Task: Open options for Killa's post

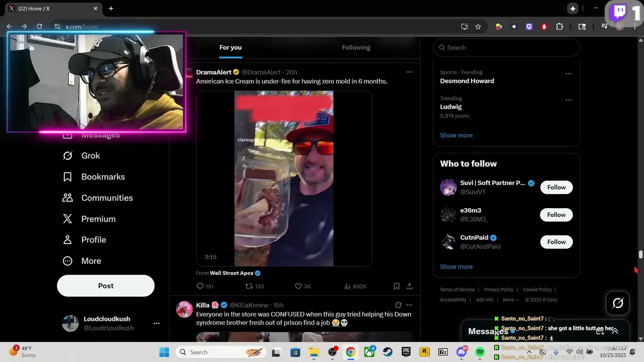Action: point(410,305)
